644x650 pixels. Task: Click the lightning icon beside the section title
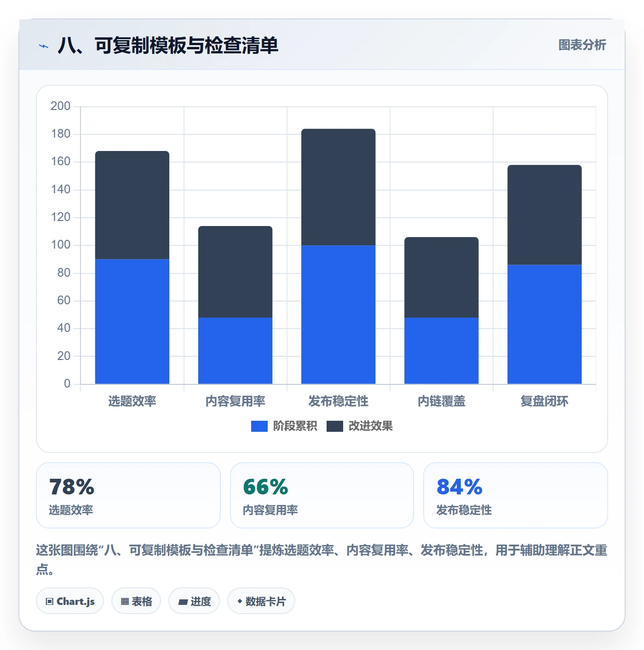[x=44, y=46]
